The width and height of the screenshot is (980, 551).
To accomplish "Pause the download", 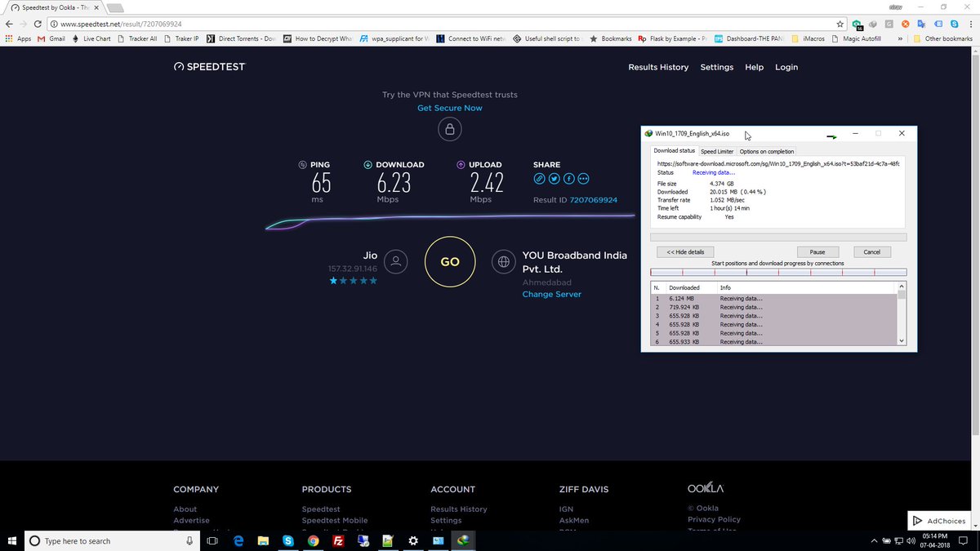I will (x=817, y=251).
